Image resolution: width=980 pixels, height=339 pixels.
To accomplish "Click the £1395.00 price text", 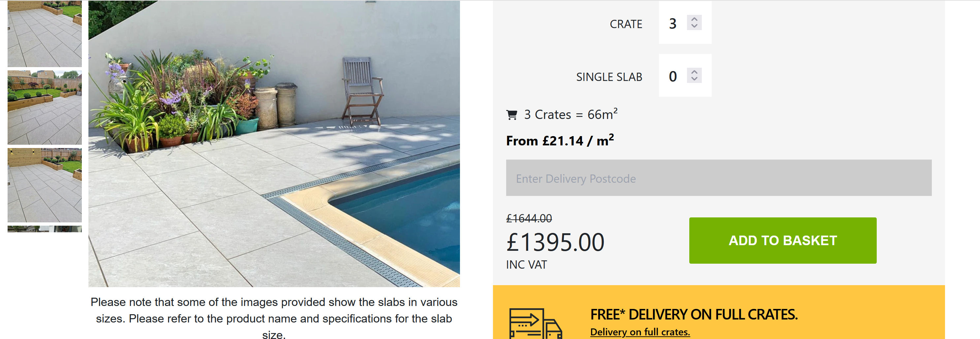I will (555, 242).
